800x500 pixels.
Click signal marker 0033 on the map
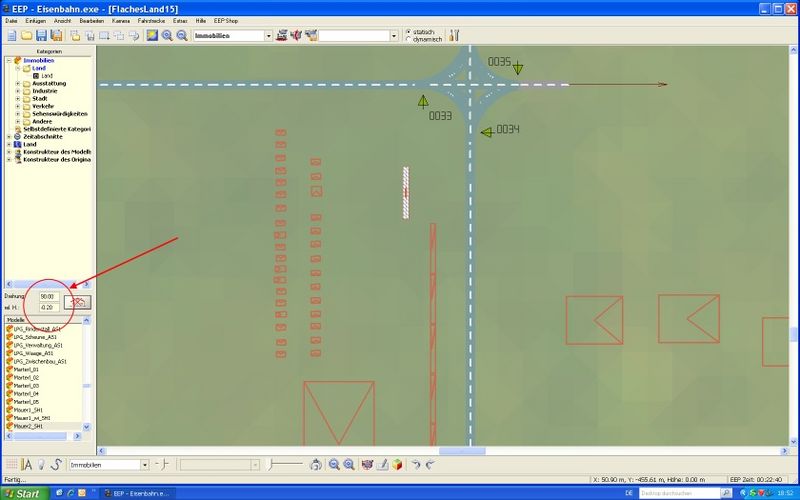[x=423, y=102]
